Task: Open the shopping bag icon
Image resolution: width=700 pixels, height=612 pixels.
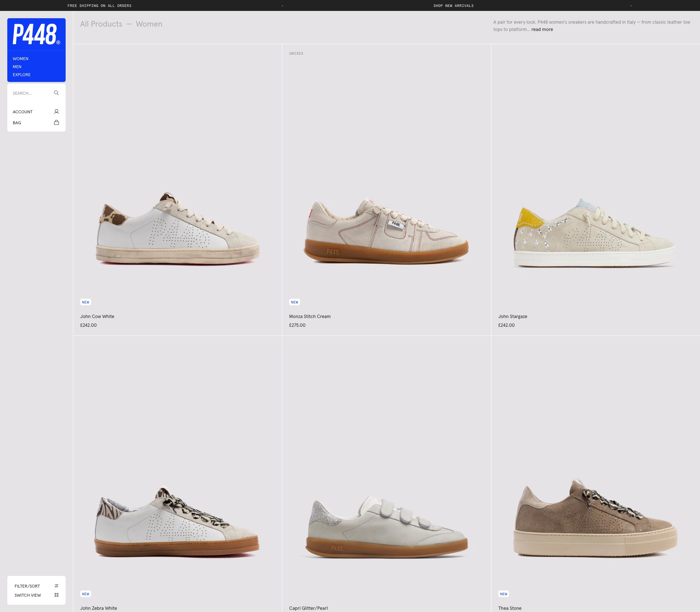Action: [56, 122]
